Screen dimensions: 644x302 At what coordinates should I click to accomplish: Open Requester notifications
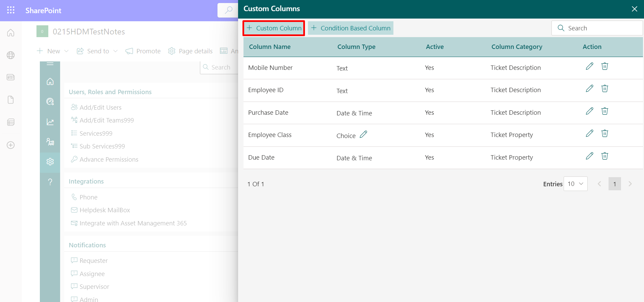coord(89,260)
